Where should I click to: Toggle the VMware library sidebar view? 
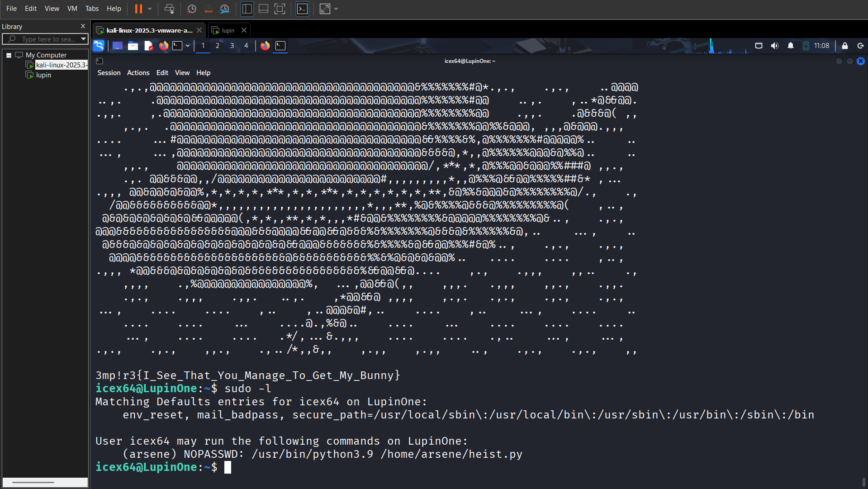tap(247, 9)
